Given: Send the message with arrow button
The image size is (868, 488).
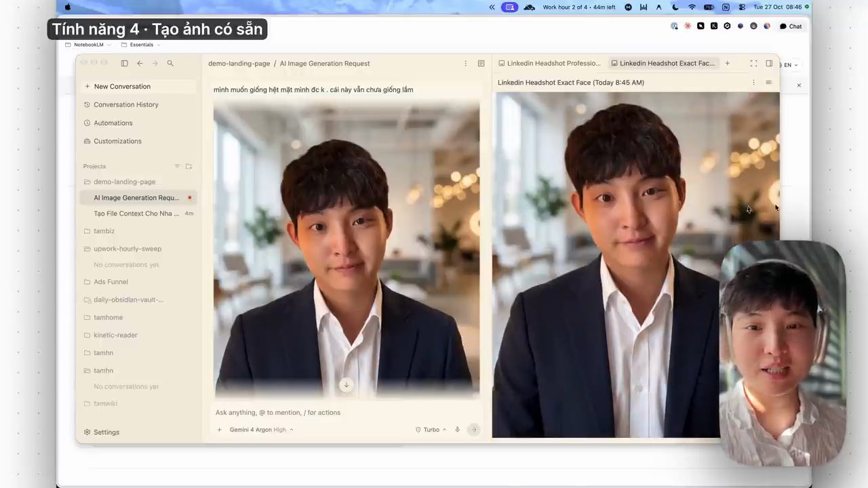Looking at the screenshot, I should click(473, 430).
